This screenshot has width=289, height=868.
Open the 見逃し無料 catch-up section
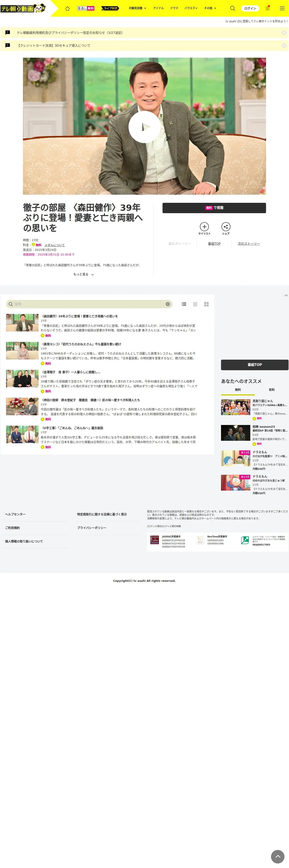(x=86, y=8)
